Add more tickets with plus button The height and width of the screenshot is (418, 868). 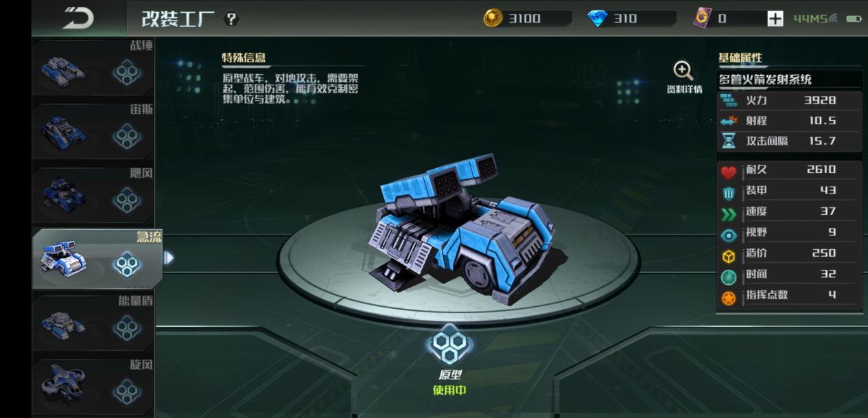[775, 19]
